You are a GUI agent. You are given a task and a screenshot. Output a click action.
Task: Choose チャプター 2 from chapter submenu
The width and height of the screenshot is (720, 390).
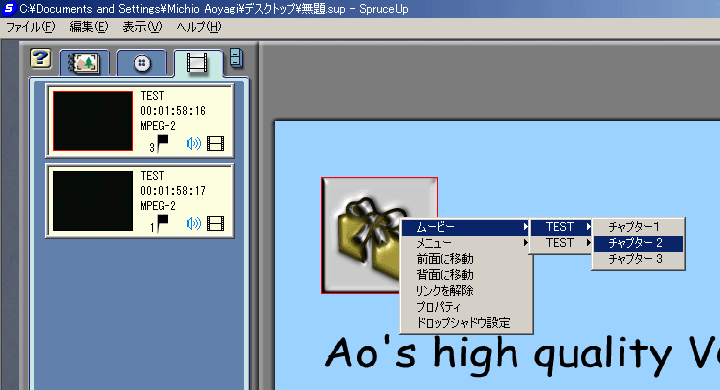point(638,243)
